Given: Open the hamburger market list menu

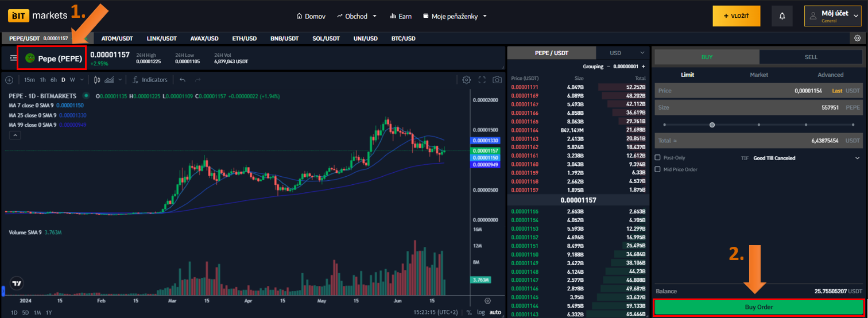Looking at the screenshot, I should point(13,58).
